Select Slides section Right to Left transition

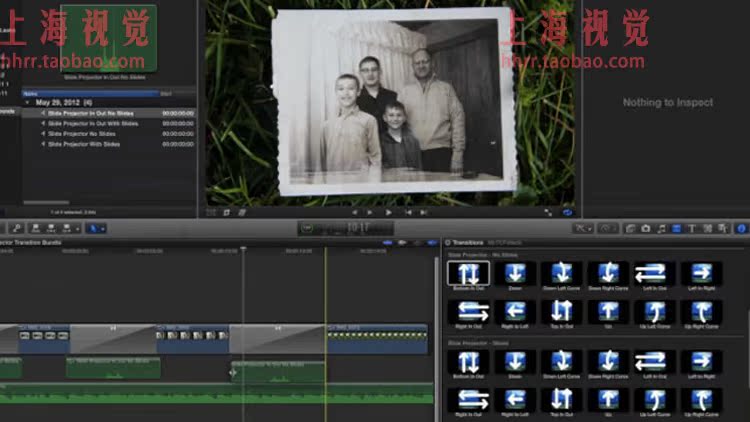pos(515,402)
